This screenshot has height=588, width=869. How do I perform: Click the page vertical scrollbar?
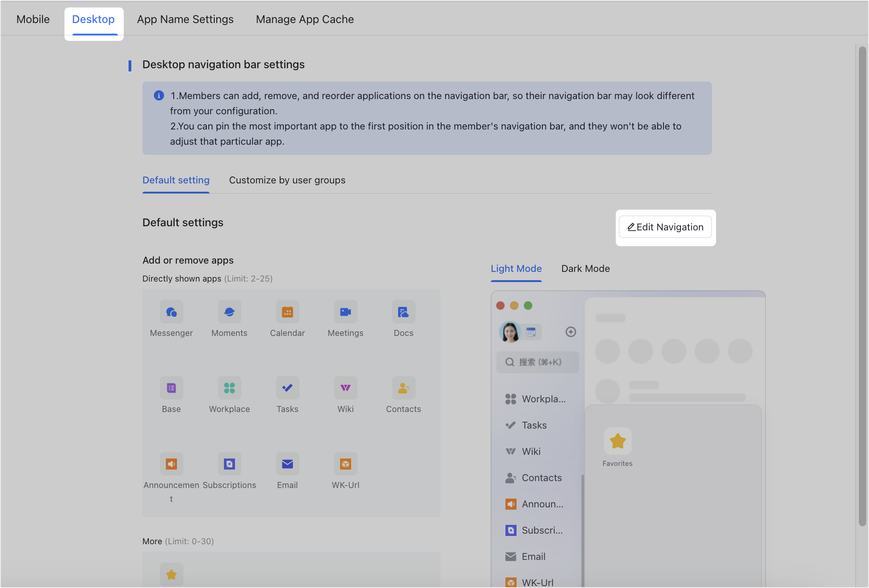(862, 286)
